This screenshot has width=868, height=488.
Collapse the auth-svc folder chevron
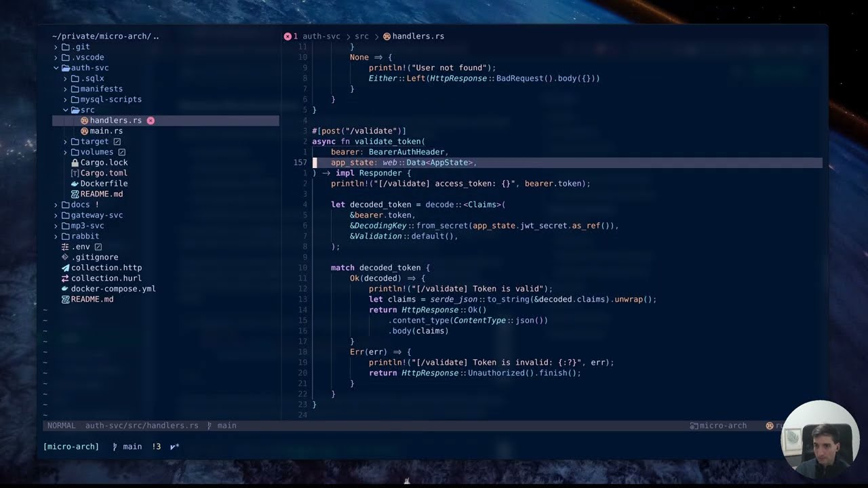[56, 68]
